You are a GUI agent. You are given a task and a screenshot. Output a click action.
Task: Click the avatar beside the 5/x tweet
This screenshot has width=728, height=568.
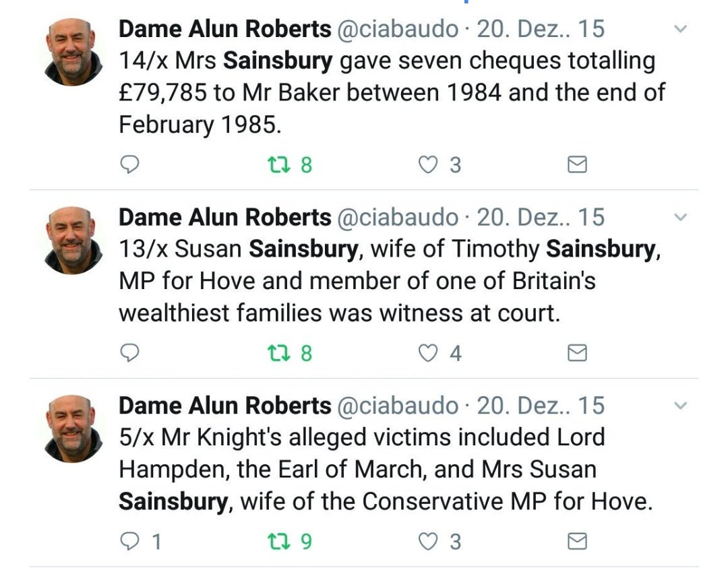73,429
